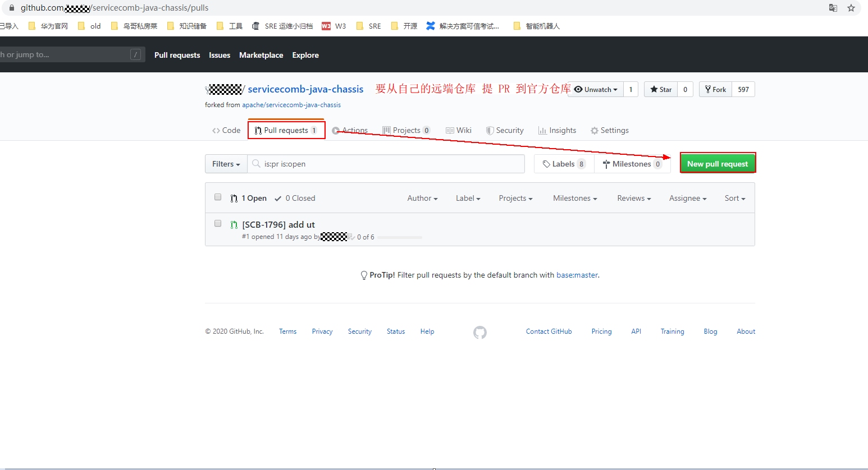
Task: Bookmark this page with the star icon
Action: [851, 8]
